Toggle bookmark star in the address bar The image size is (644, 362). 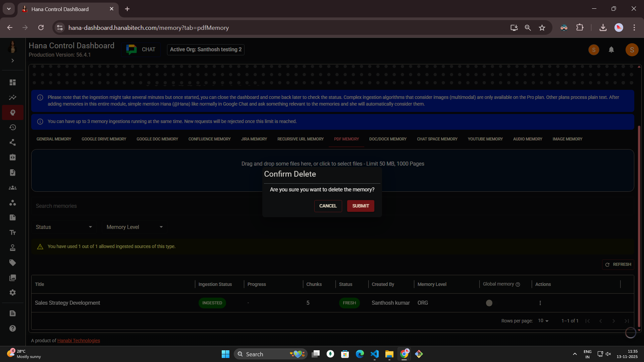[542, 27]
